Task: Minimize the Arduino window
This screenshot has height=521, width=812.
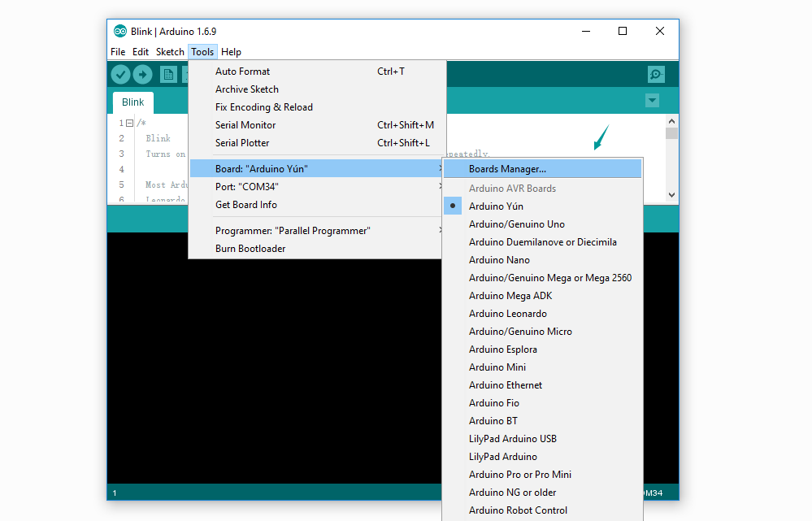Action: click(x=586, y=32)
